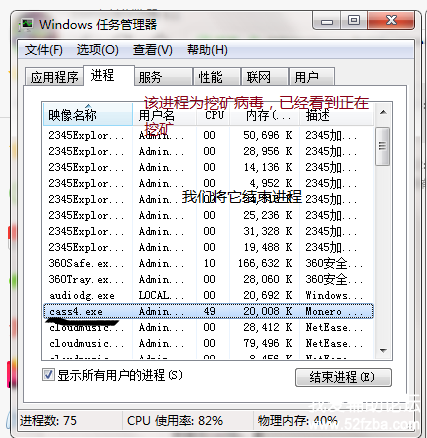Switch to the 性能 tab

click(217, 77)
